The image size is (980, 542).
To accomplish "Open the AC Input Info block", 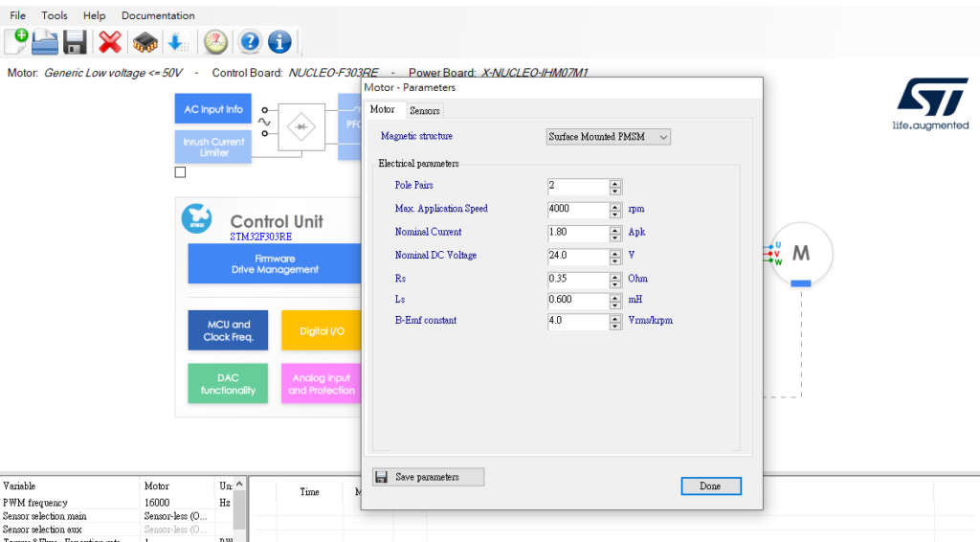I will click(213, 109).
